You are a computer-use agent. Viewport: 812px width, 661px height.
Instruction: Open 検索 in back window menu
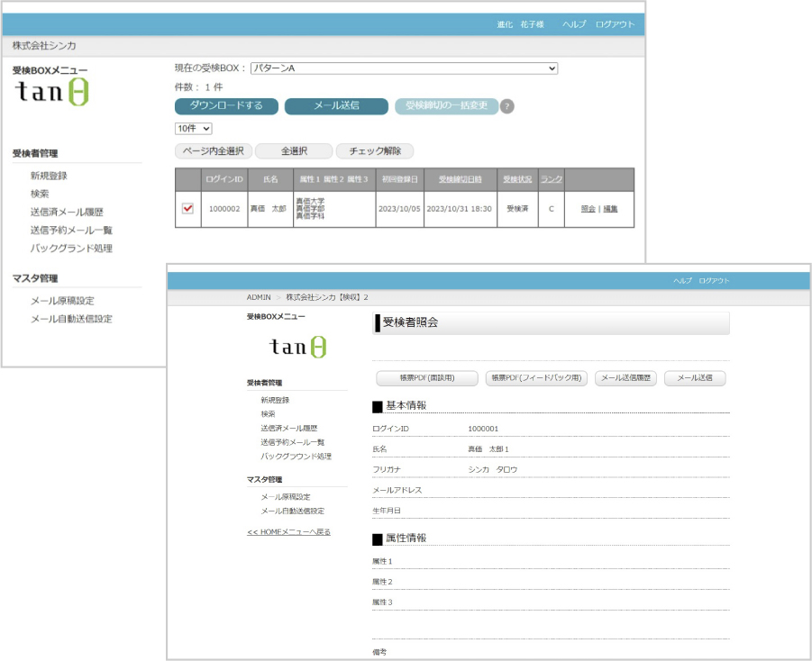pos(40,195)
